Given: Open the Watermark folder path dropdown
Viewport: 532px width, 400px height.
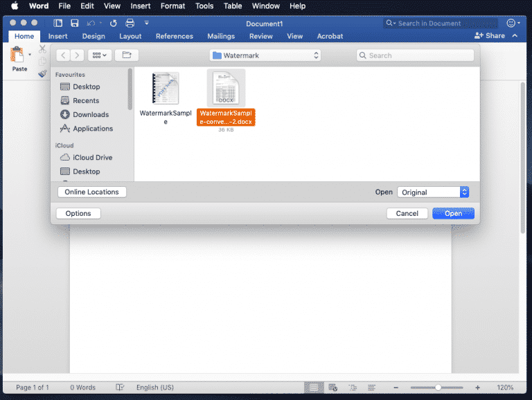Looking at the screenshot, I should (265, 55).
